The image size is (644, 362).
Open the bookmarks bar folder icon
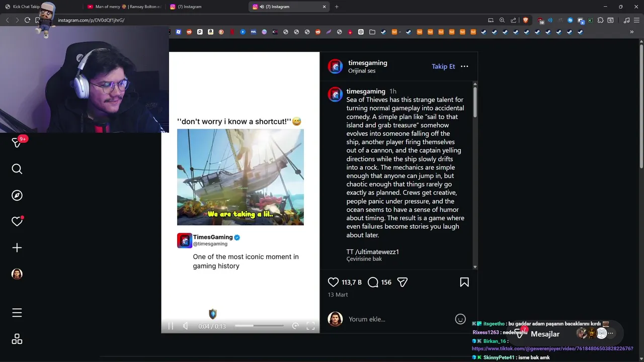(x=372, y=32)
